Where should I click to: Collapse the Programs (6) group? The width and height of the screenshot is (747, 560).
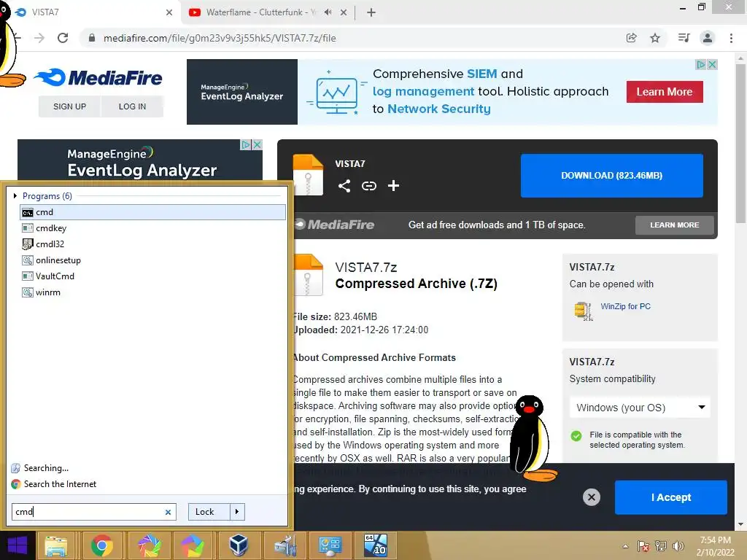coord(15,195)
